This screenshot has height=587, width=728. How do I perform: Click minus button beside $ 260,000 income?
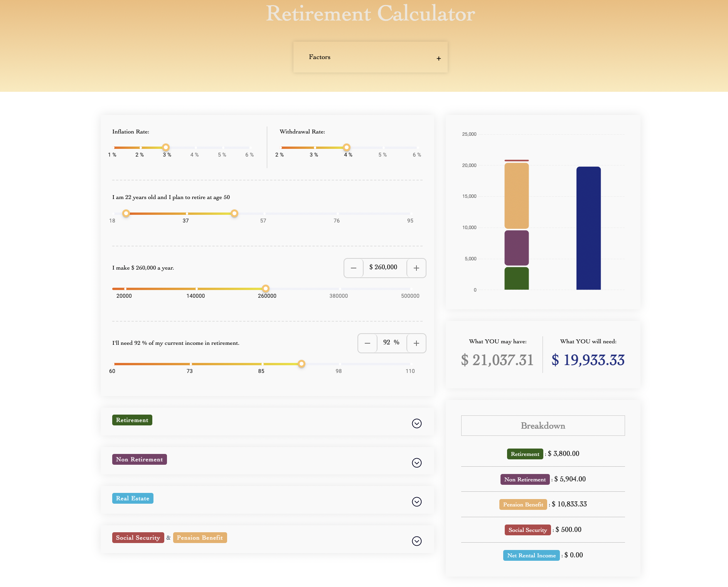pos(354,268)
